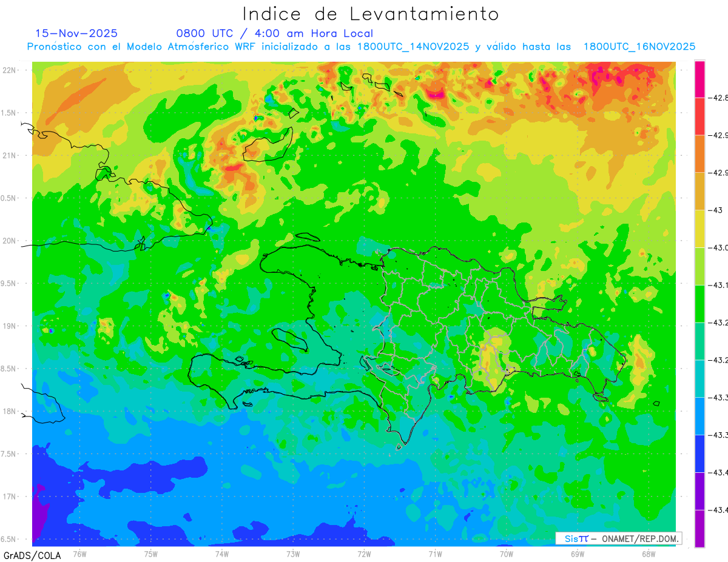Pick the dark violet swatch at the bar's bottom
Screen dimensions: 728x562
(x=699, y=528)
